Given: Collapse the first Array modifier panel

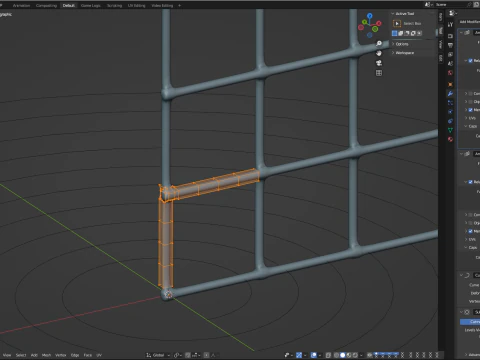Looking at the screenshot, I should click(x=462, y=32).
